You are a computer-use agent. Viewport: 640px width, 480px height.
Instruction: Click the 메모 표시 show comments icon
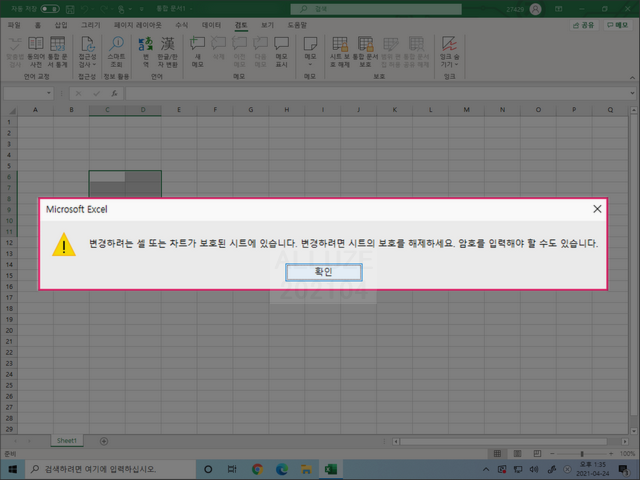(281, 51)
